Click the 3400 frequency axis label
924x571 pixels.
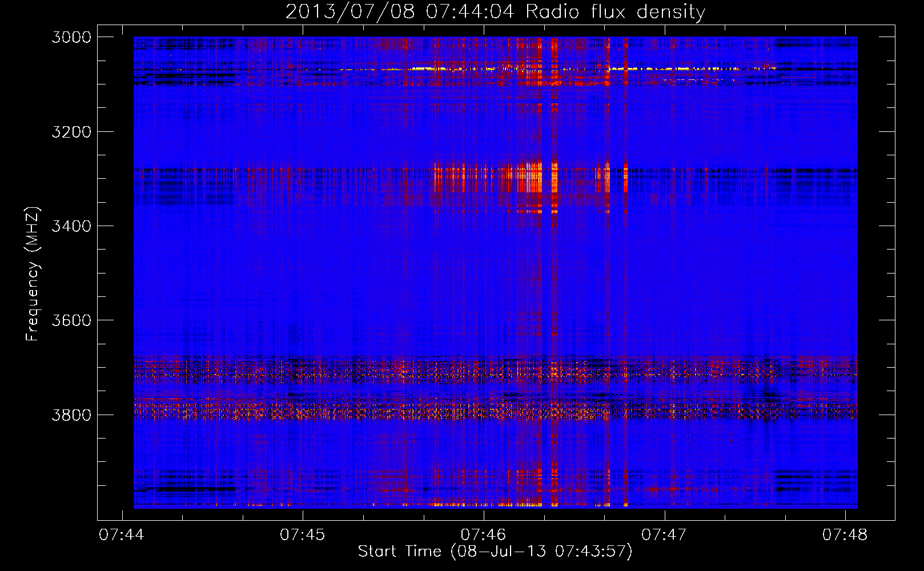[71, 226]
